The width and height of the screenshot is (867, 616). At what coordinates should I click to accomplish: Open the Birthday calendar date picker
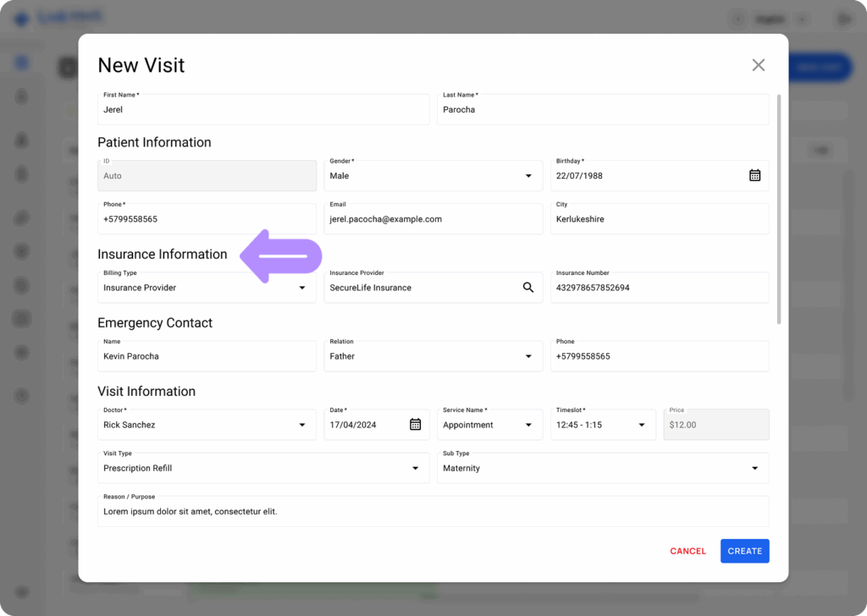(x=754, y=175)
